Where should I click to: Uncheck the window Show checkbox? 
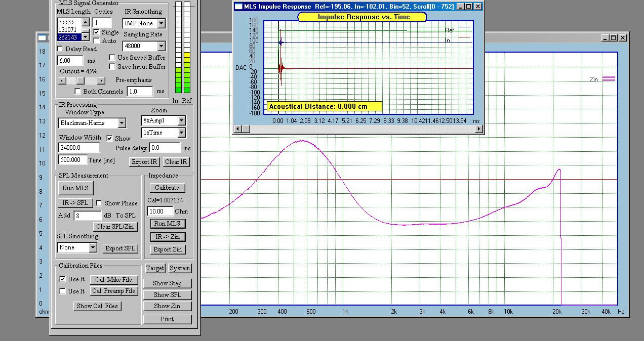[109, 138]
